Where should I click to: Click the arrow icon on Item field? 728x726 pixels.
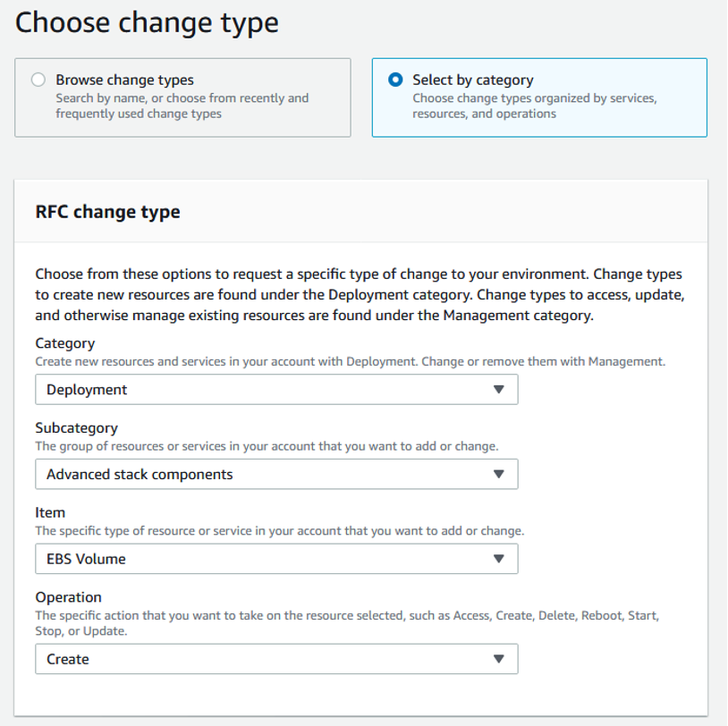[x=499, y=559]
